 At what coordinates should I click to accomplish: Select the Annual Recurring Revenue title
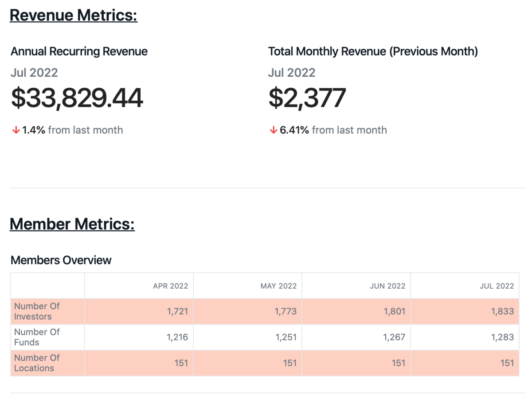pyautogui.click(x=79, y=51)
